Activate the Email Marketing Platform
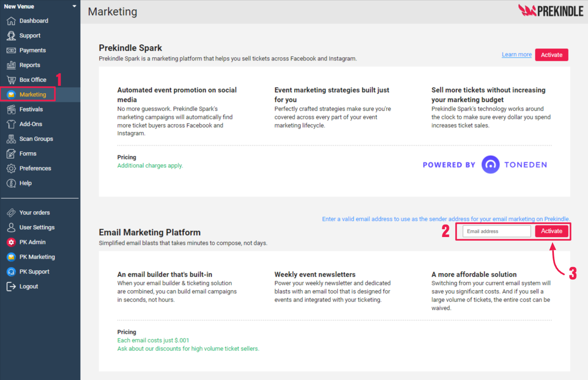This screenshot has height=380, width=588. click(552, 231)
